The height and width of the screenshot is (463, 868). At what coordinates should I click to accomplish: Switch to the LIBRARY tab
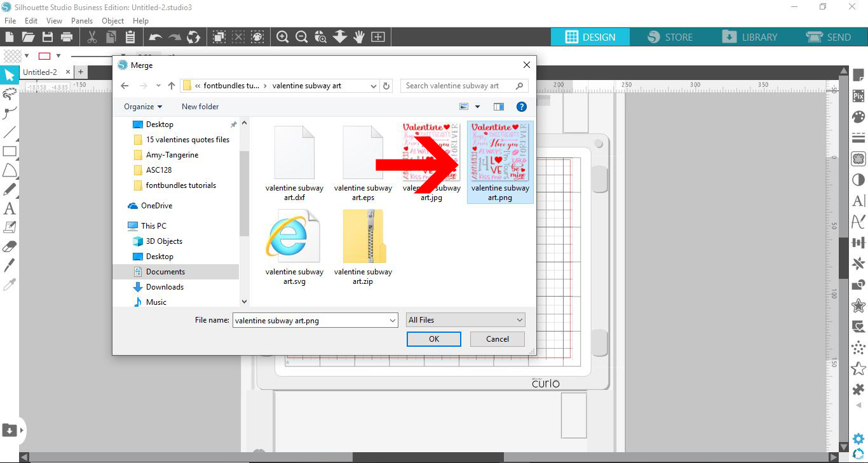[x=750, y=37]
